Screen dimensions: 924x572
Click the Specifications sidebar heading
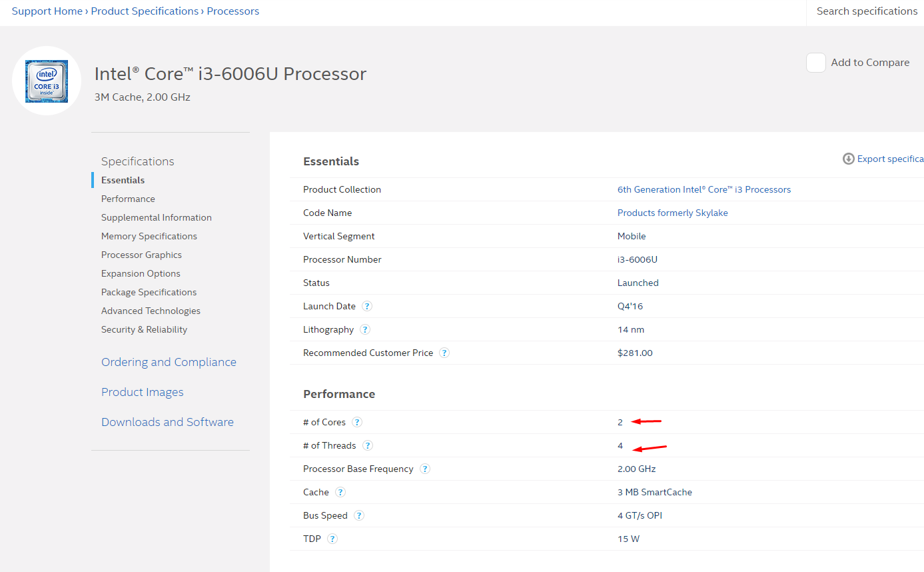(x=137, y=161)
